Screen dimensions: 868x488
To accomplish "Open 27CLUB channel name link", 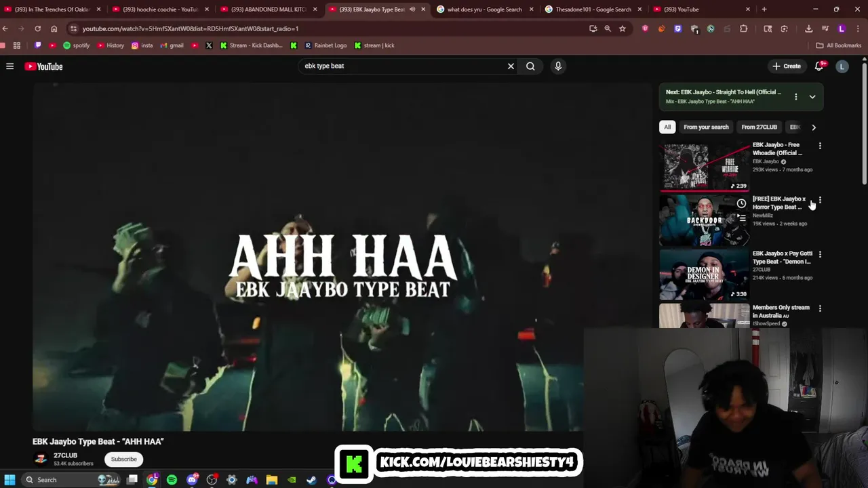I will tap(65, 455).
